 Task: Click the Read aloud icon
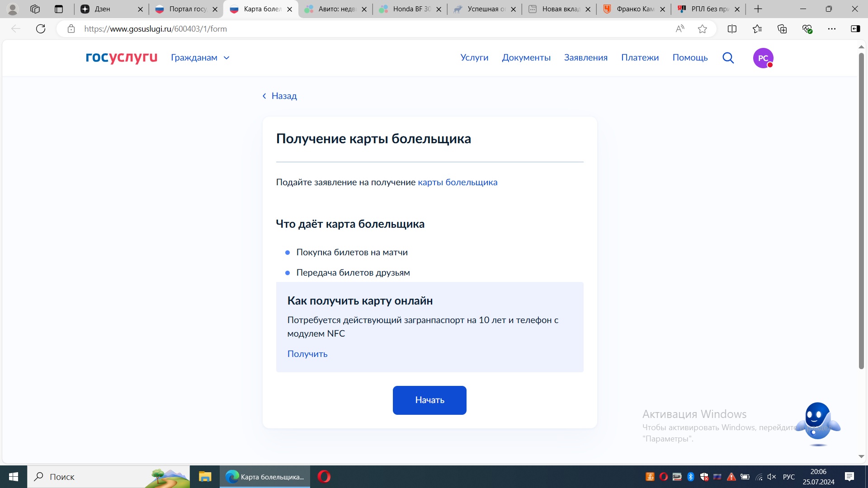pyautogui.click(x=680, y=29)
